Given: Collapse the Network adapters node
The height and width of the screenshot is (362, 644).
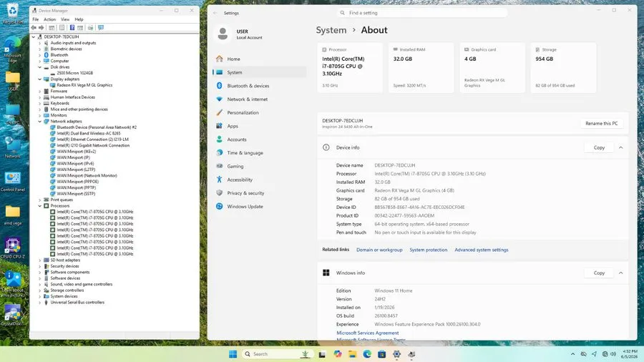Looking at the screenshot, I should (40, 121).
